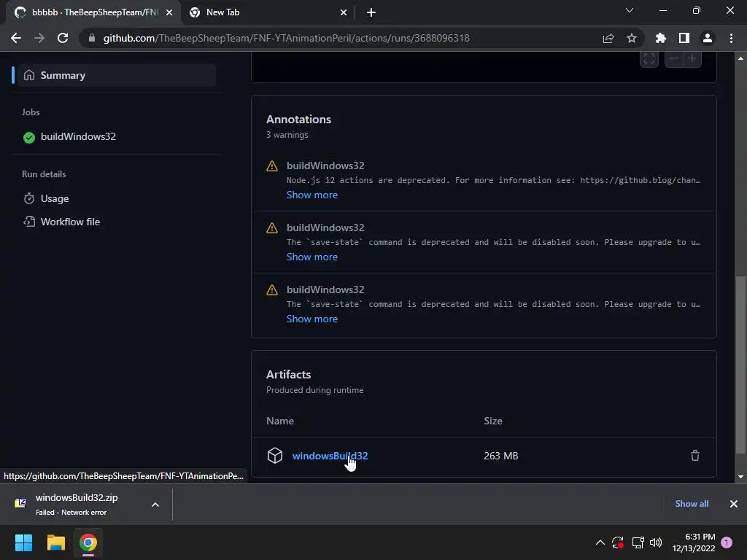Reload the GitHub Actions page

[x=63, y=38]
